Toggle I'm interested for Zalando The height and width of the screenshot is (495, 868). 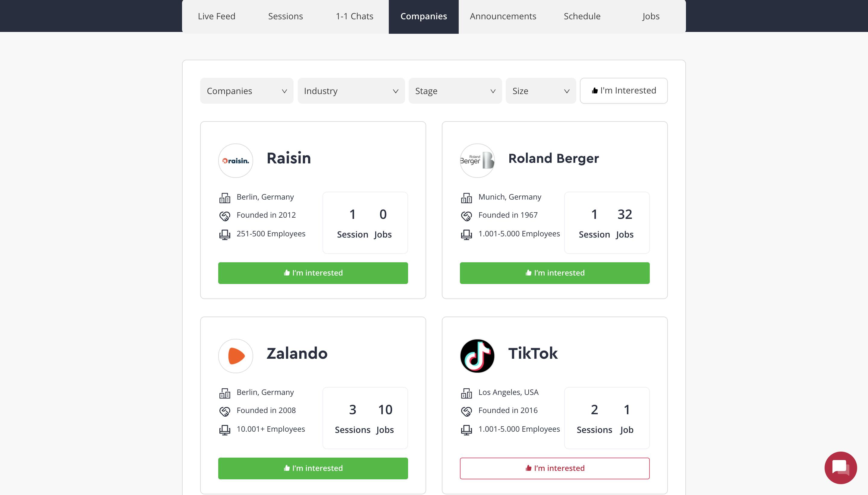point(313,468)
